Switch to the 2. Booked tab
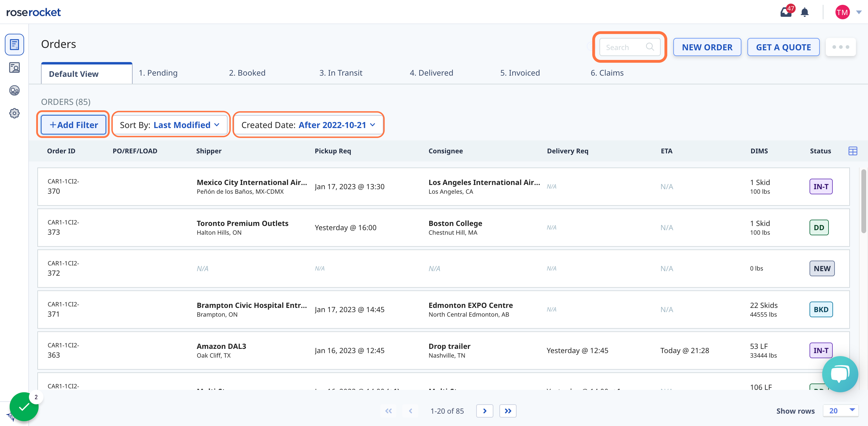The width and height of the screenshot is (868, 426). tap(247, 73)
